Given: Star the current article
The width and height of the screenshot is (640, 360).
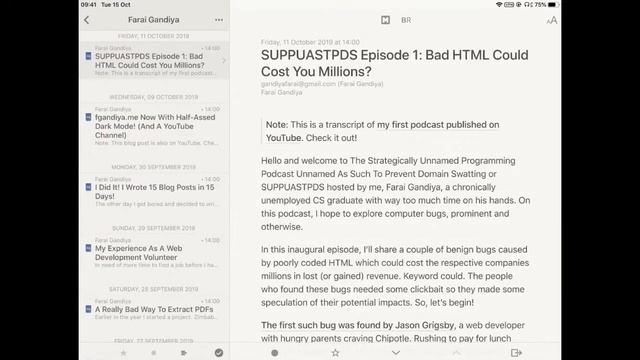Looking at the screenshot, I should click(x=335, y=353).
